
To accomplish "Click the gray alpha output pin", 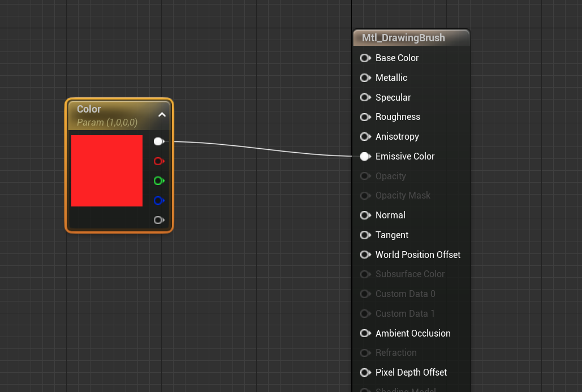I will click(x=159, y=220).
